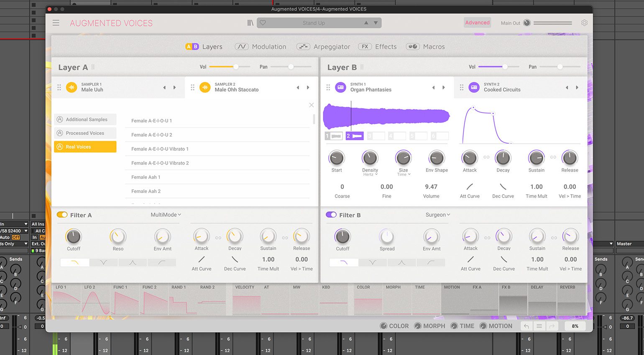Select Filter A low-pass shape
The image size is (644, 355).
75,263
